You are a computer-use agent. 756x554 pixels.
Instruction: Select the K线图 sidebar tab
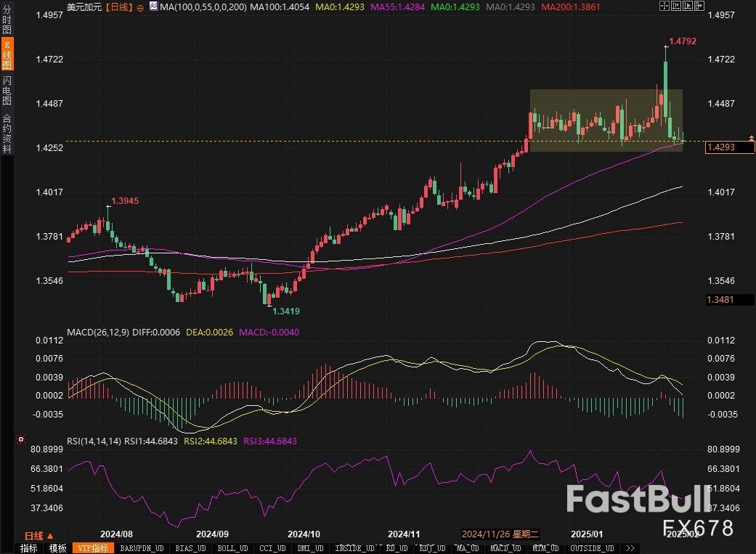(x=7, y=54)
